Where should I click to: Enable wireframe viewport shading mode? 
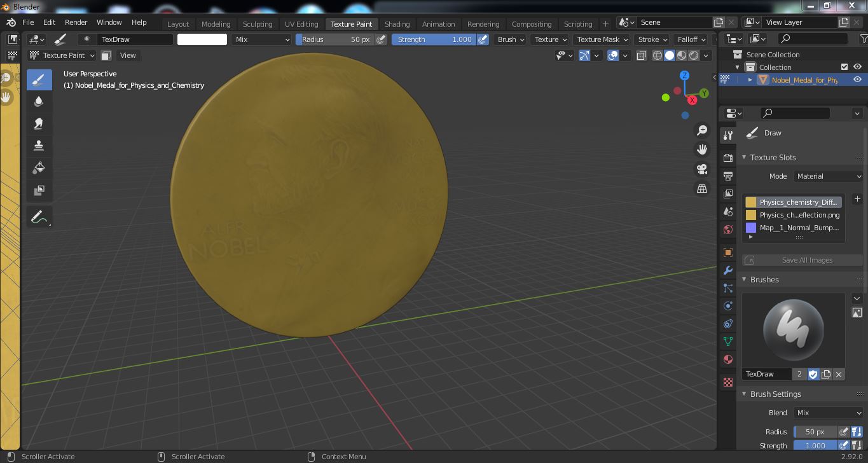click(658, 55)
